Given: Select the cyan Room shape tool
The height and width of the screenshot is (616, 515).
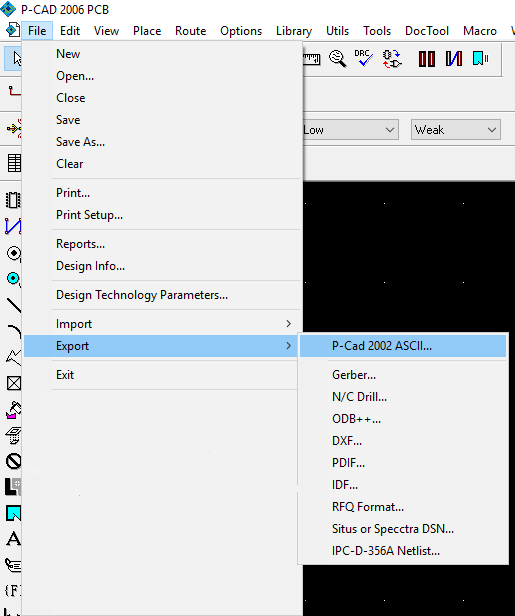Looking at the screenshot, I should pyautogui.click(x=13, y=513).
